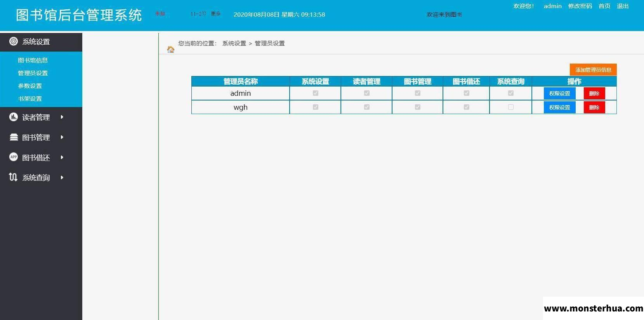
Task: Expand the 读者管理 arrow
Action: 62,117
